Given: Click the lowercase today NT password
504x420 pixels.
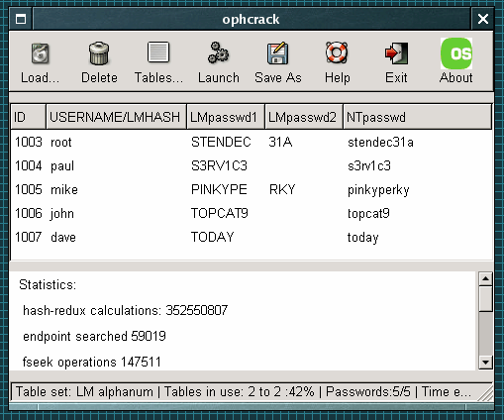Looking at the screenshot, I should [x=362, y=238].
